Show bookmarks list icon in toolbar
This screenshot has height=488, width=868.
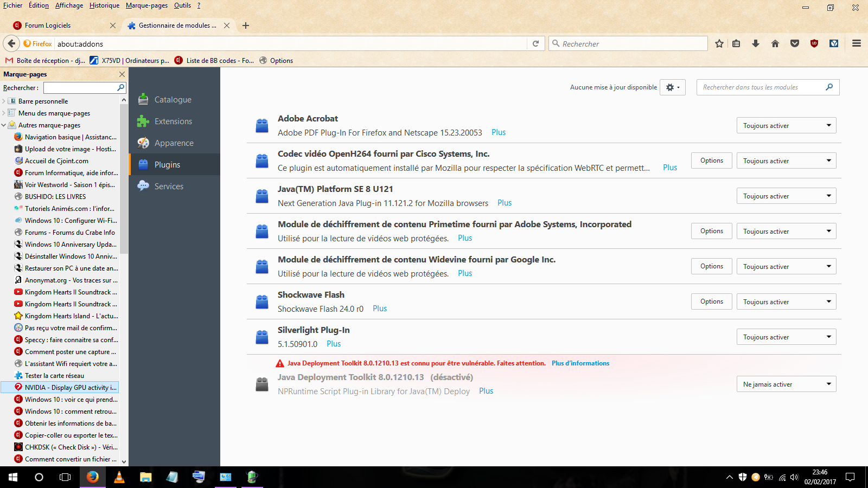[736, 43]
